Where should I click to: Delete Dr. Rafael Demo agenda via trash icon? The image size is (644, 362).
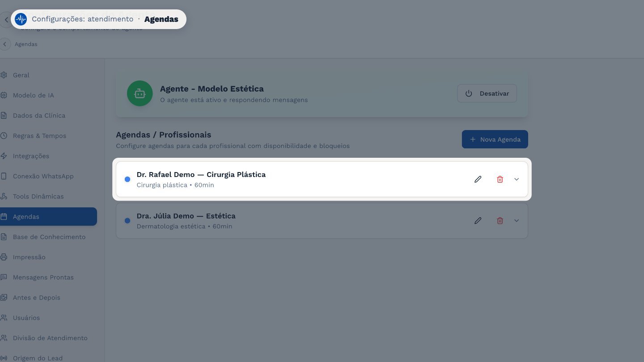[x=500, y=179]
